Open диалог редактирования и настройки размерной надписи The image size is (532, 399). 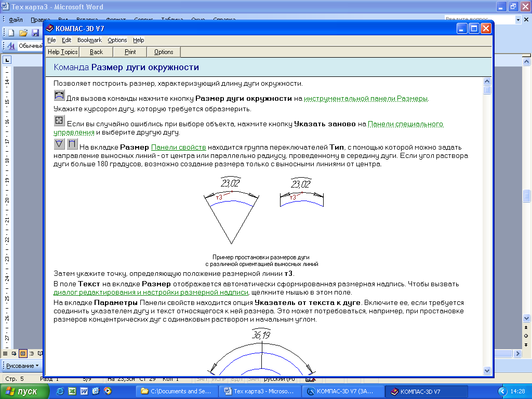151,292
